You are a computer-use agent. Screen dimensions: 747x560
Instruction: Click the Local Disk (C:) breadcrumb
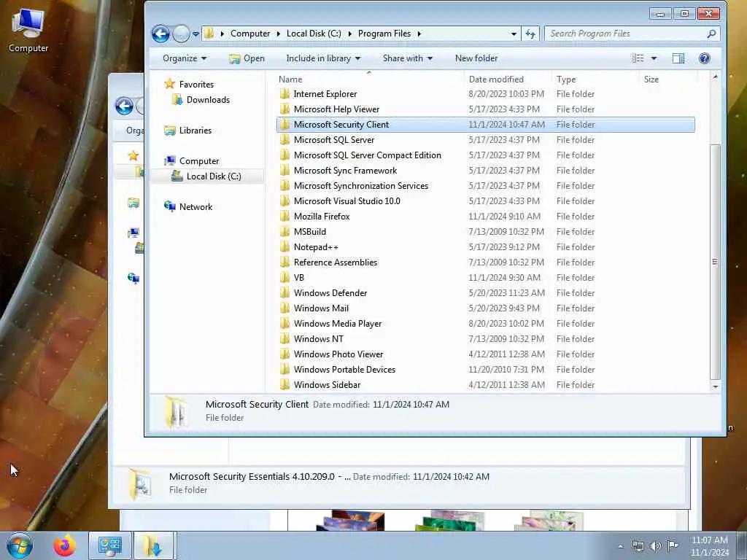(x=314, y=34)
